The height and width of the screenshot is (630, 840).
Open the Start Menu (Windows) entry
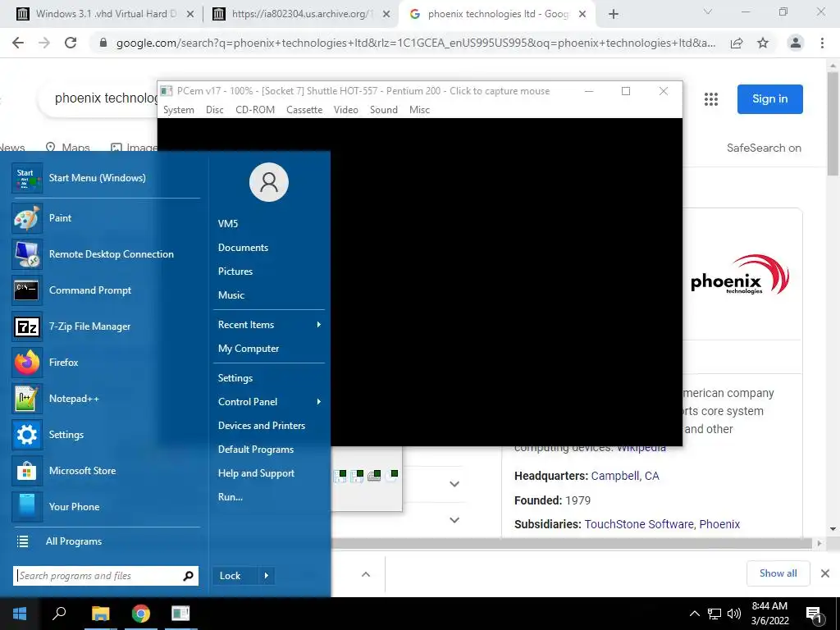pyautogui.click(x=106, y=178)
